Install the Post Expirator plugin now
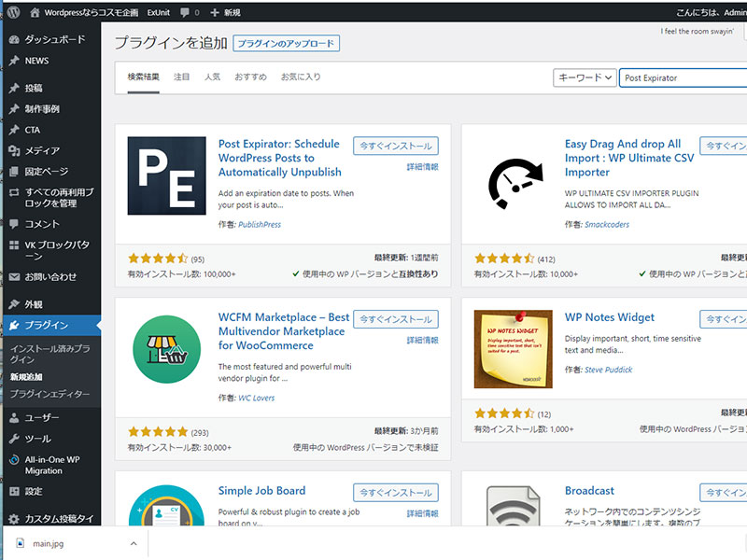Image resolution: width=747 pixels, height=560 pixels. point(395,146)
